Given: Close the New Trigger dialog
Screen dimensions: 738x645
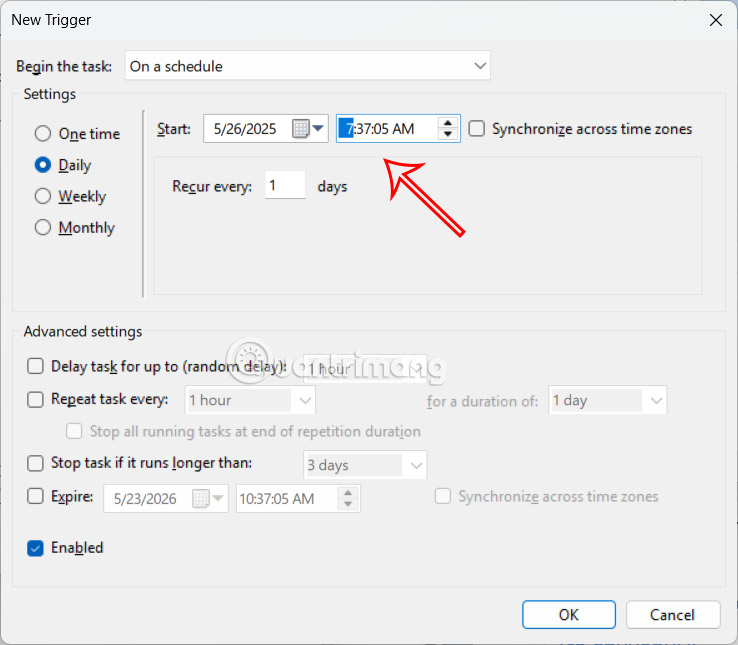Looking at the screenshot, I should point(716,20).
